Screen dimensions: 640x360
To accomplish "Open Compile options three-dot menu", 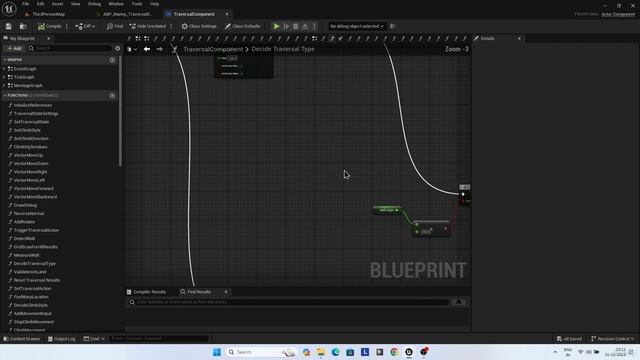I will [x=67, y=26].
